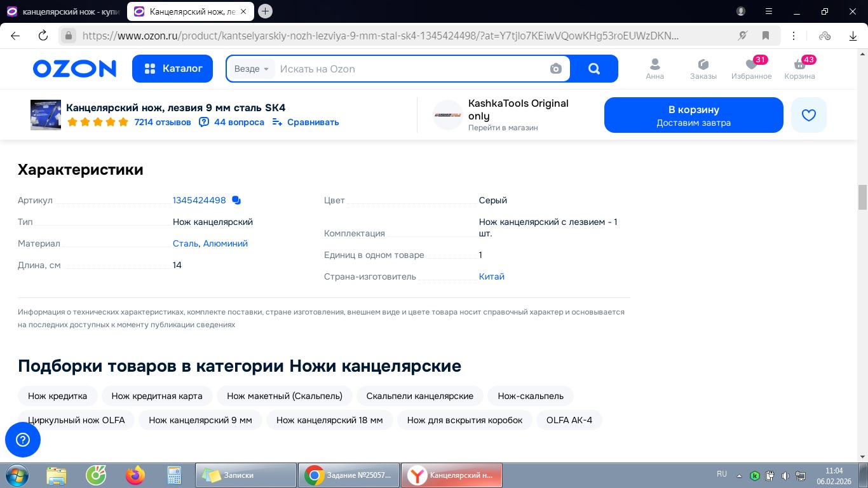Show hidden system tray icons arrow
The height and width of the screenshot is (488, 868).
click(739, 475)
